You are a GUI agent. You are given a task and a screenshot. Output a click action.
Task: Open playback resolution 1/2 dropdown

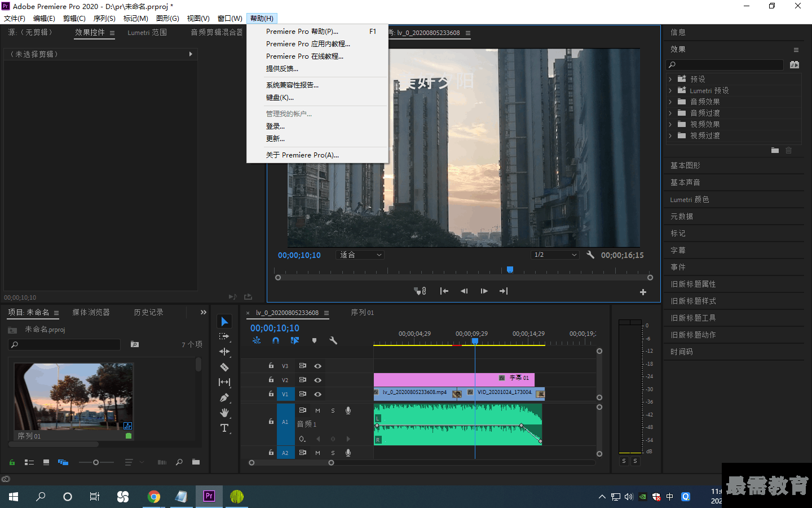[555, 255]
